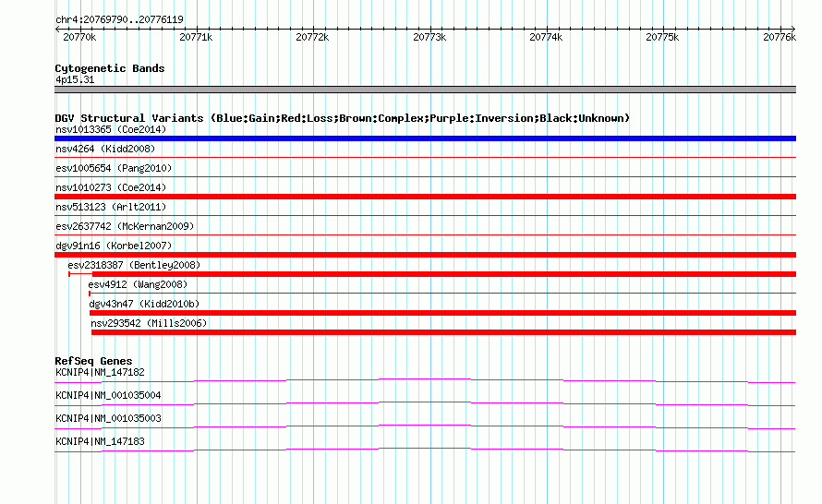Screen dimensions: 822x504
Task: Open the esv2637742 (McKernan2009) variant label
Action: [x=125, y=226]
